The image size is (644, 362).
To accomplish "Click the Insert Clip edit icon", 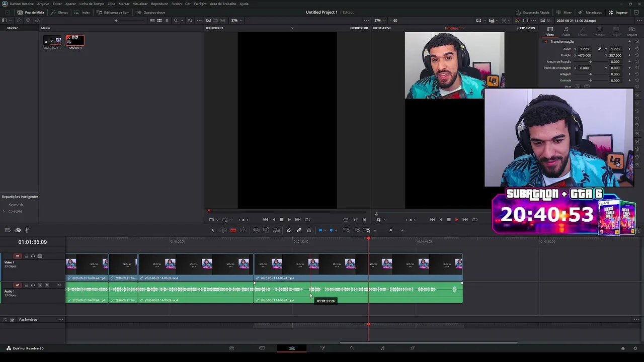I will point(256,230).
